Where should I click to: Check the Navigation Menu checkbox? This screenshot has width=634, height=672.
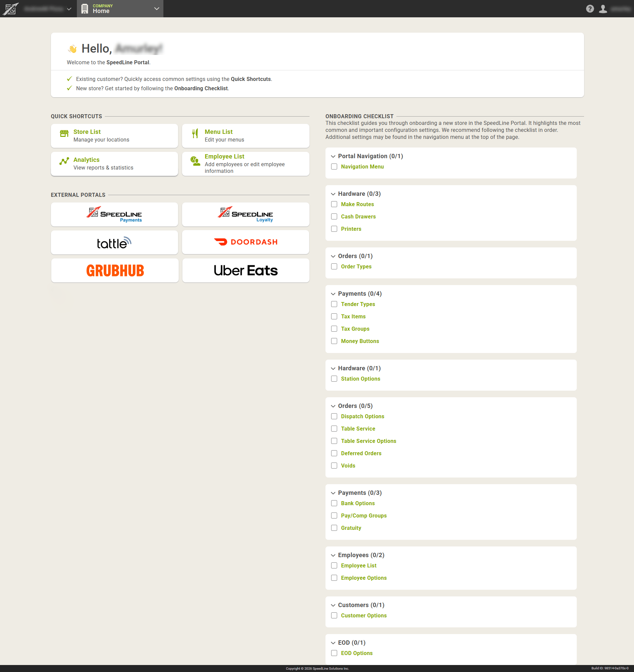334,167
